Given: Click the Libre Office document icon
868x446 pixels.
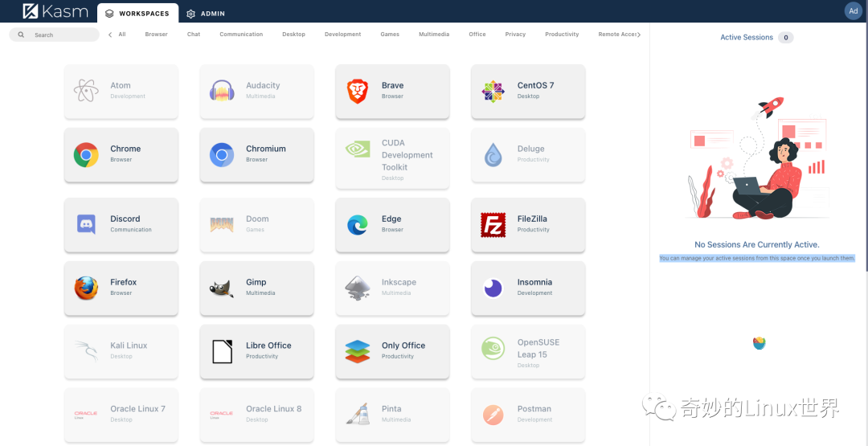Looking at the screenshot, I should (222, 351).
